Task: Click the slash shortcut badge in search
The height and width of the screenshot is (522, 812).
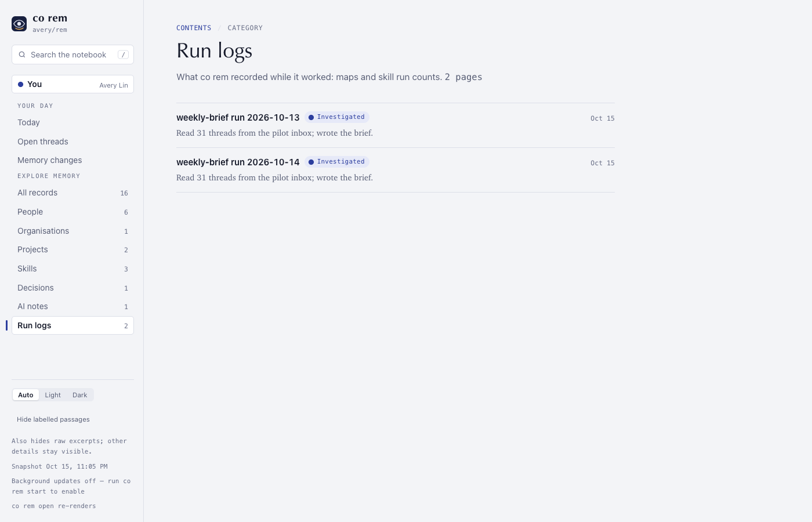Action: coord(123,55)
